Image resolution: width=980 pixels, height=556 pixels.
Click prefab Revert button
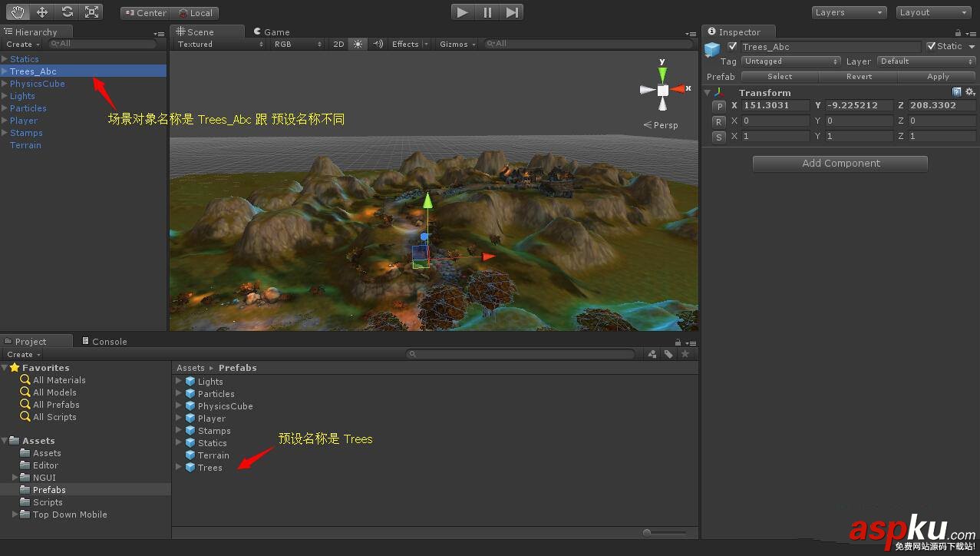(859, 77)
